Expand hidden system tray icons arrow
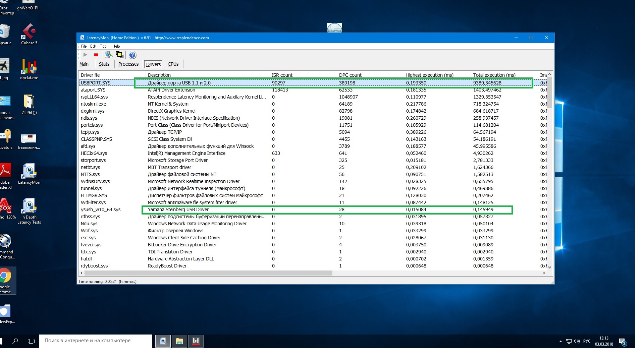 tap(560, 341)
